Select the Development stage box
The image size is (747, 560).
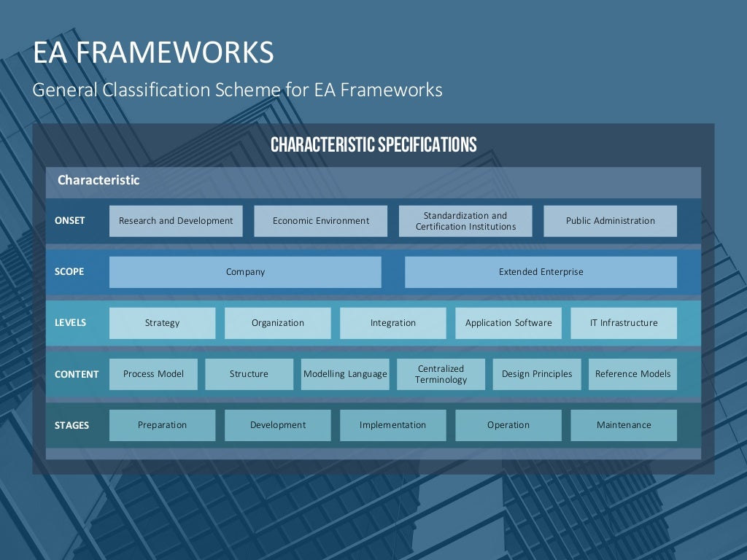click(x=278, y=425)
